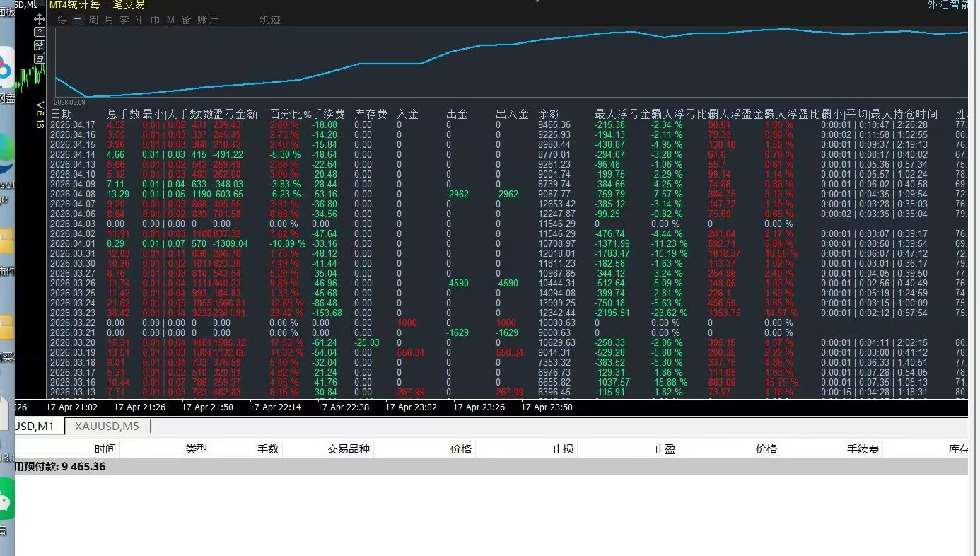Click the 日期 column header
The image size is (980, 556).
pos(62,114)
